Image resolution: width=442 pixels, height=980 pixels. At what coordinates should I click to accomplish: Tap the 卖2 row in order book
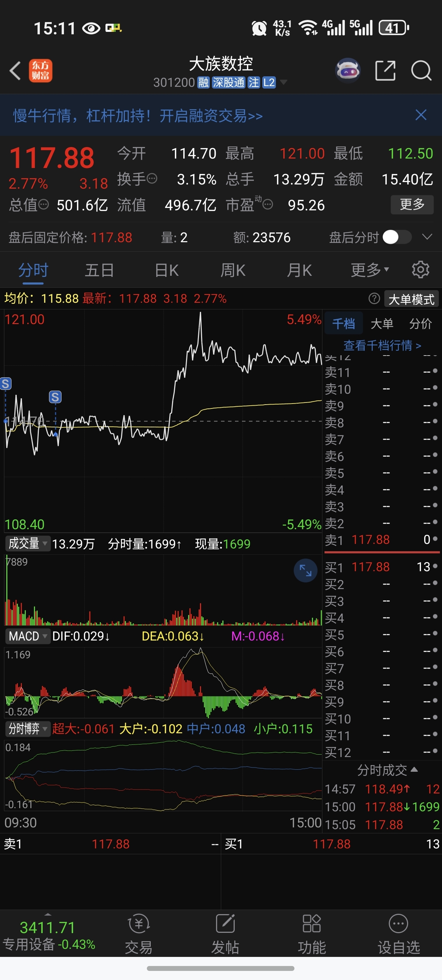click(x=382, y=523)
